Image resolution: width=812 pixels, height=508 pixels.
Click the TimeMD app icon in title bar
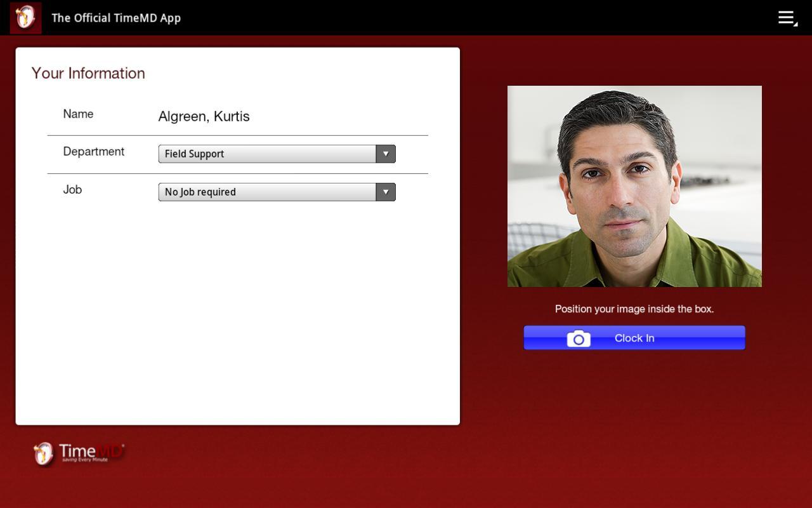point(25,18)
